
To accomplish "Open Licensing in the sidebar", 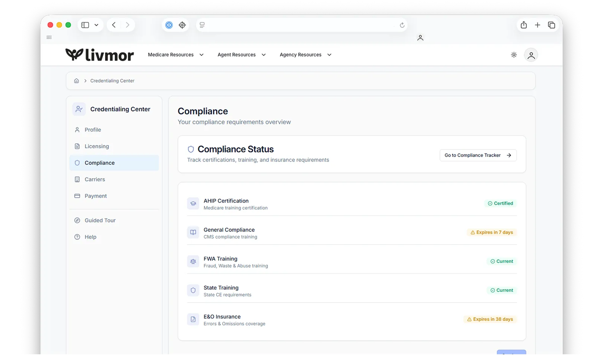I will (x=114, y=146).
